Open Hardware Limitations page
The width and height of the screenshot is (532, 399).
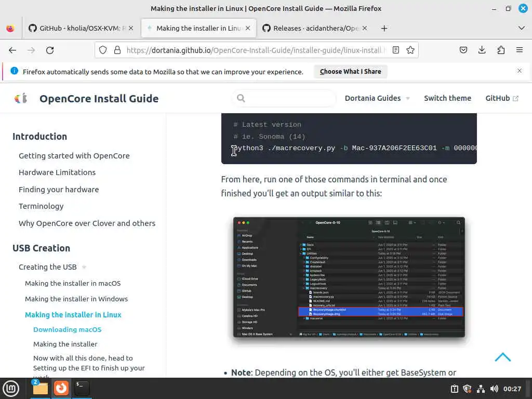(x=57, y=172)
